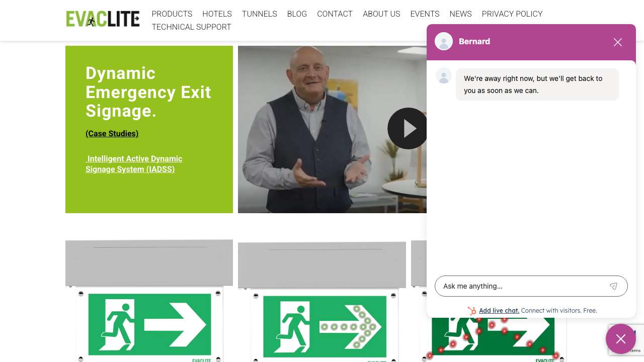Click the Evaclite logo
Screen dimensions: 644x362
pyautogui.click(x=103, y=19)
